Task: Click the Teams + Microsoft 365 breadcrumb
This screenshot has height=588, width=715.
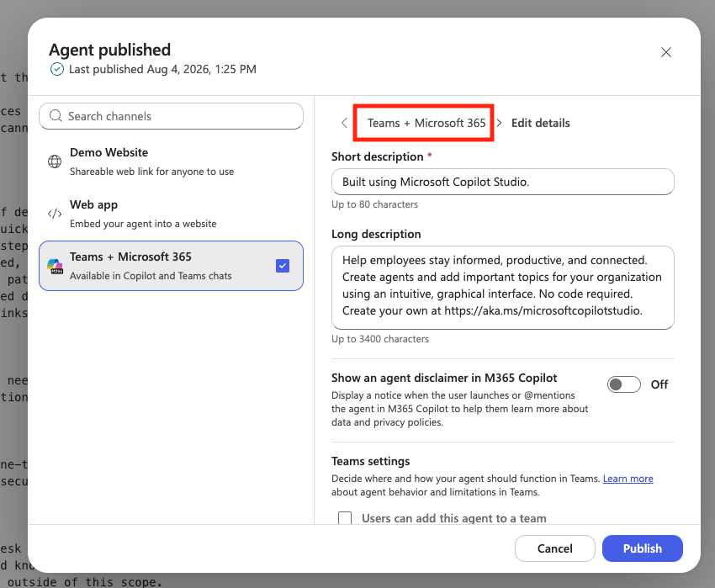Action: coord(426,123)
